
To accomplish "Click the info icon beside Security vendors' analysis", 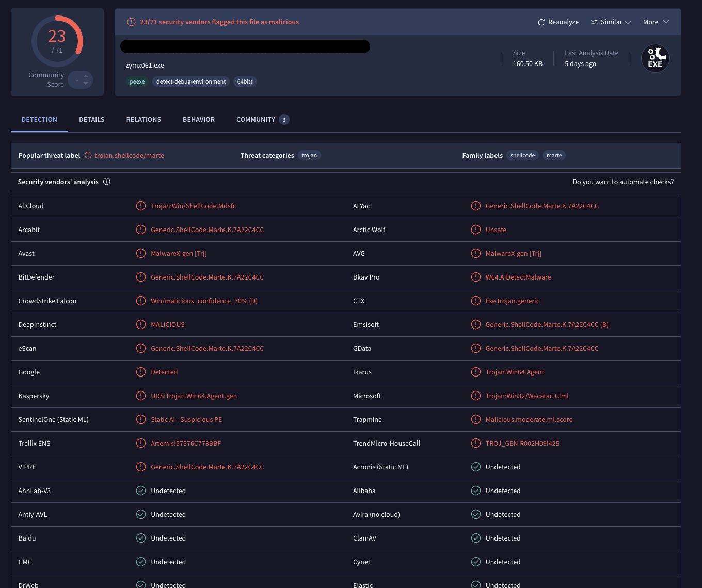I will [107, 182].
